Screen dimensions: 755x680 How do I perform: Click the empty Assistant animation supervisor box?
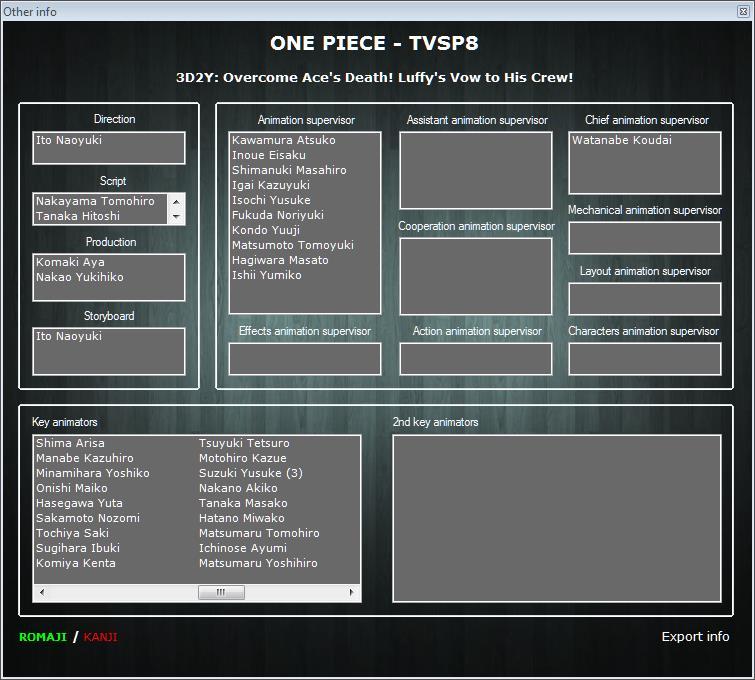tap(476, 170)
